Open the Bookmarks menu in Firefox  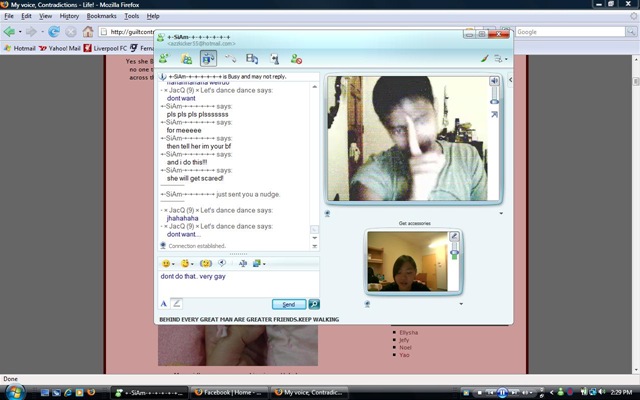pyautogui.click(x=101, y=16)
